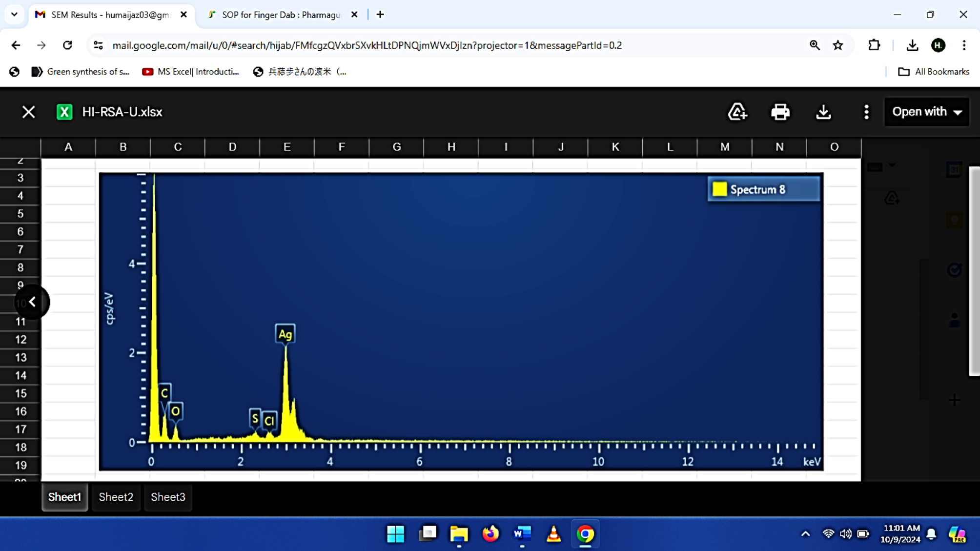Select column E header
980x551 pixels.
(x=287, y=147)
